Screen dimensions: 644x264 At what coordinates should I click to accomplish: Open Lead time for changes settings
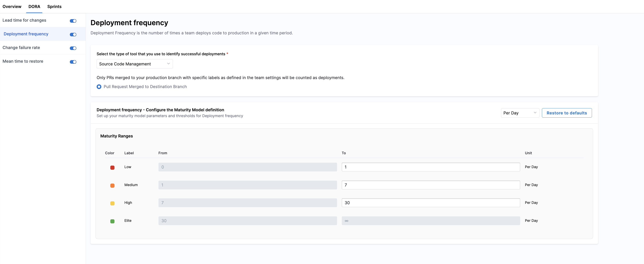point(24,20)
